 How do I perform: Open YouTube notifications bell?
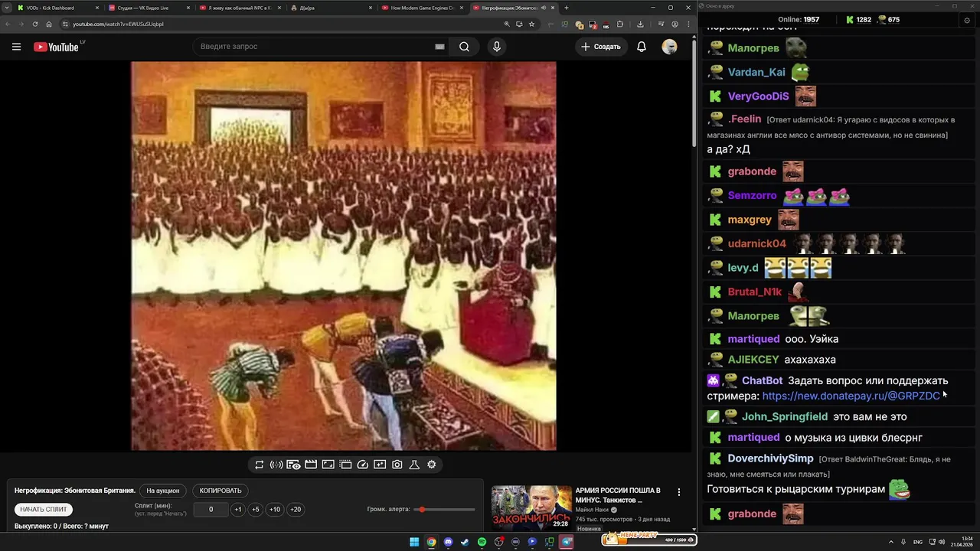(642, 47)
